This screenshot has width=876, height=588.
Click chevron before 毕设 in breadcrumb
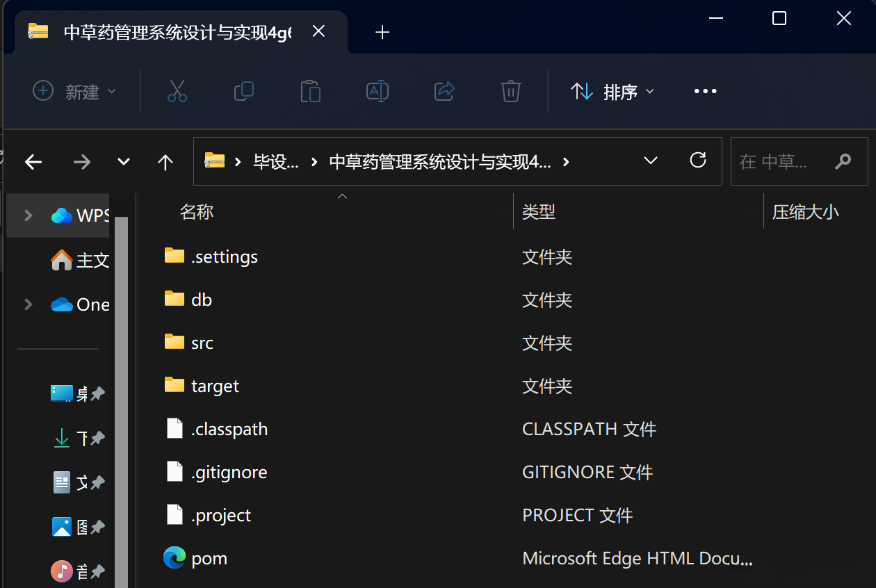coord(238,162)
